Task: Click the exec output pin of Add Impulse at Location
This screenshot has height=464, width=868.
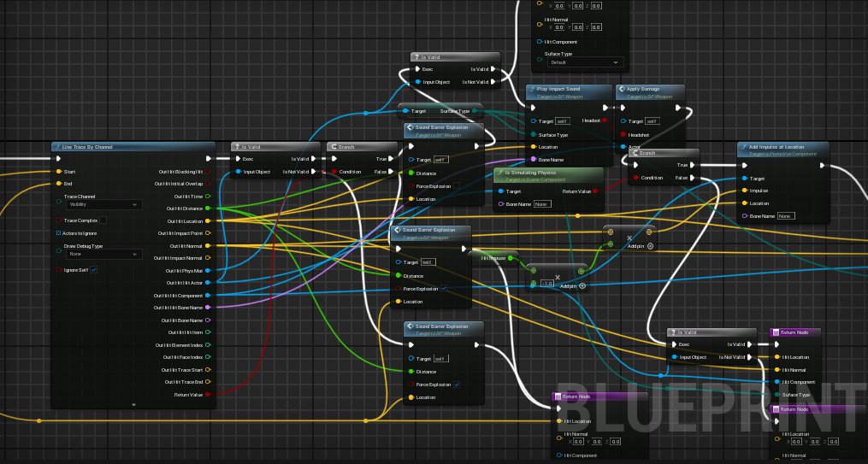Action: click(x=822, y=166)
